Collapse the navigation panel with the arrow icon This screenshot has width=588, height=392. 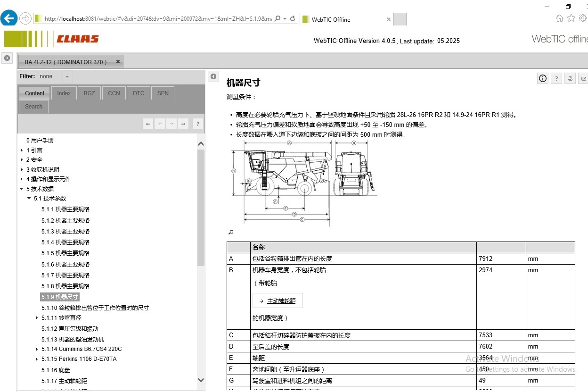click(213, 76)
